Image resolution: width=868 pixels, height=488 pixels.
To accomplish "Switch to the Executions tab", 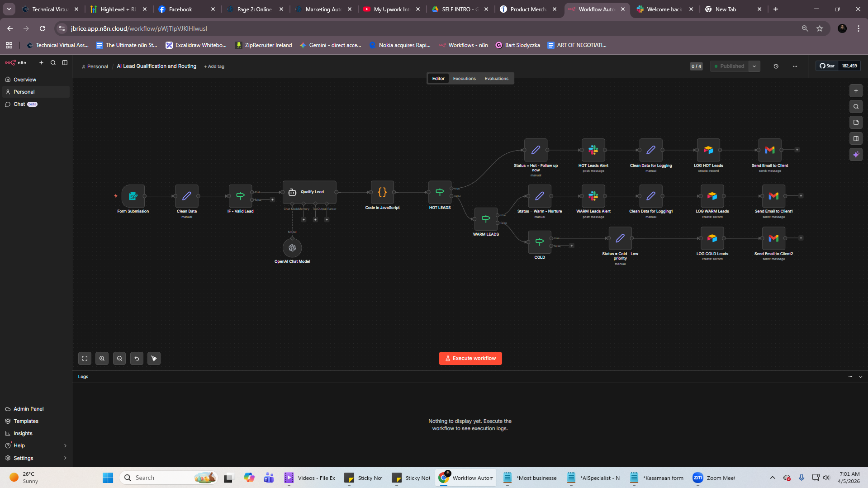I will pyautogui.click(x=464, y=78).
